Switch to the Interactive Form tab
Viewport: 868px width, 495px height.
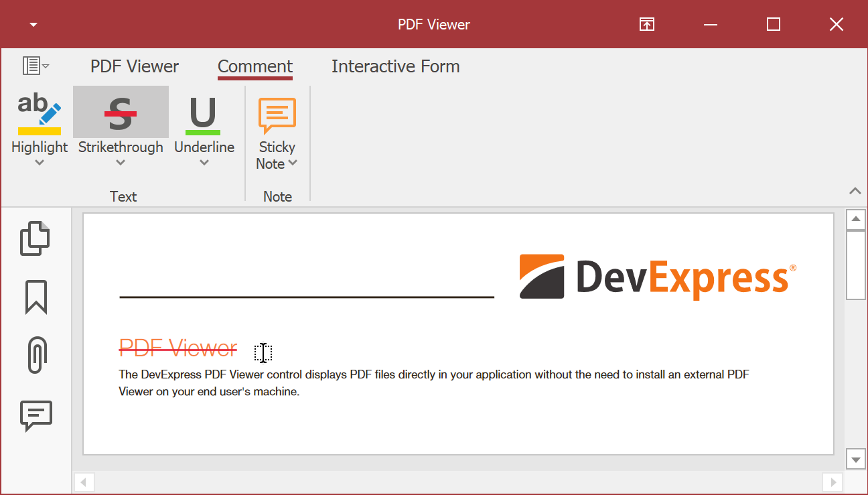(x=395, y=66)
